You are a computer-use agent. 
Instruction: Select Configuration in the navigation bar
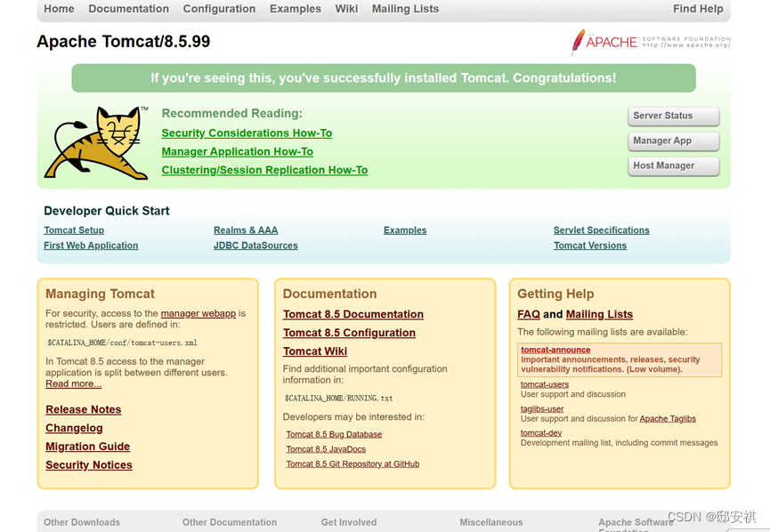219,9
